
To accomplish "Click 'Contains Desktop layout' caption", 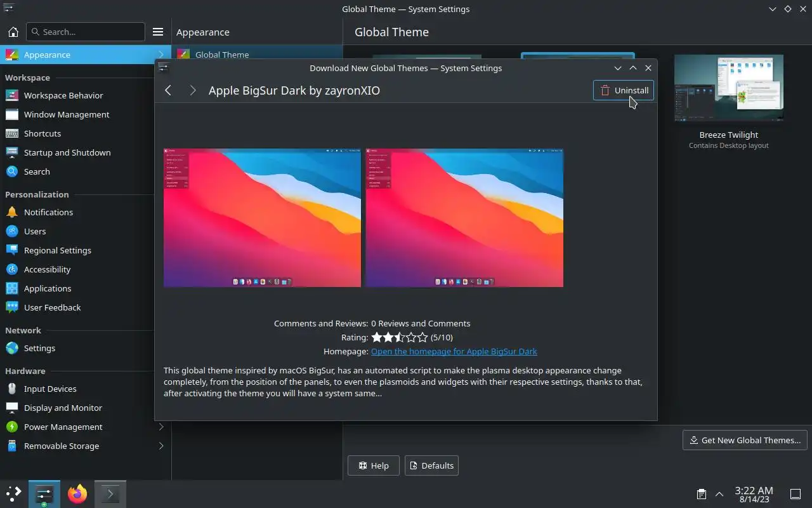I will pyautogui.click(x=729, y=145).
